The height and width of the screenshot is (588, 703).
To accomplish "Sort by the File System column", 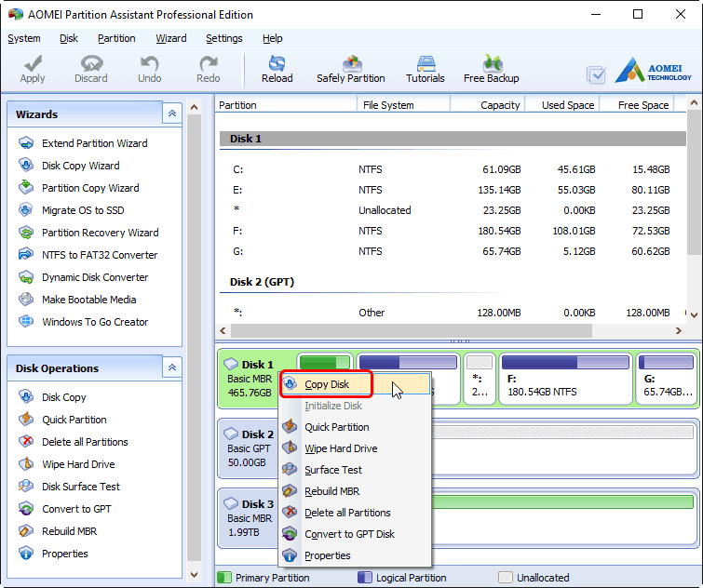I will [403, 105].
